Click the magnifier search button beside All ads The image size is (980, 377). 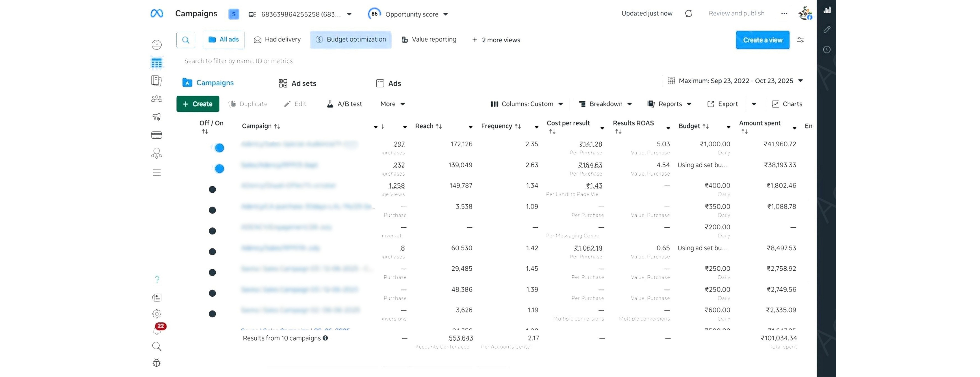pyautogui.click(x=186, y=40)
